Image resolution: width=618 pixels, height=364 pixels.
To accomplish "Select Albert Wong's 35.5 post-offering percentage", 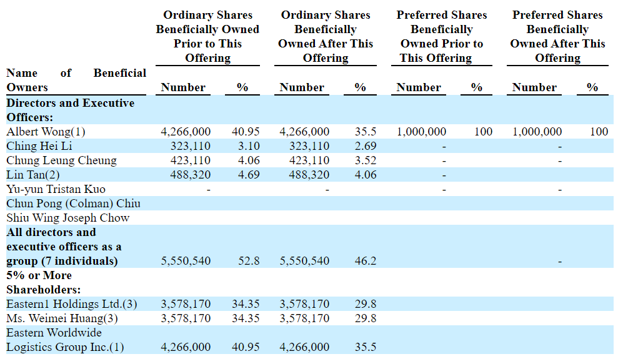I will point(366,132).
